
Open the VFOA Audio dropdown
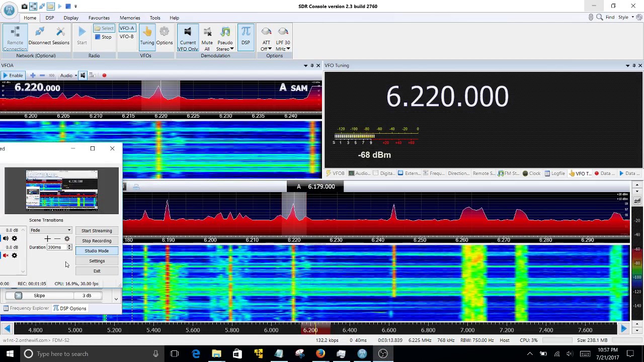click(68, 75)
